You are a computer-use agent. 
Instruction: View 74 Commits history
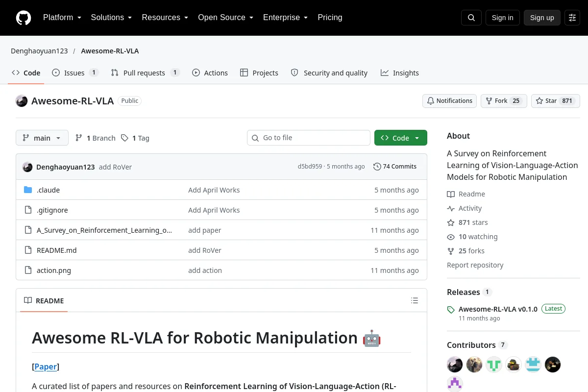(394, 167)
